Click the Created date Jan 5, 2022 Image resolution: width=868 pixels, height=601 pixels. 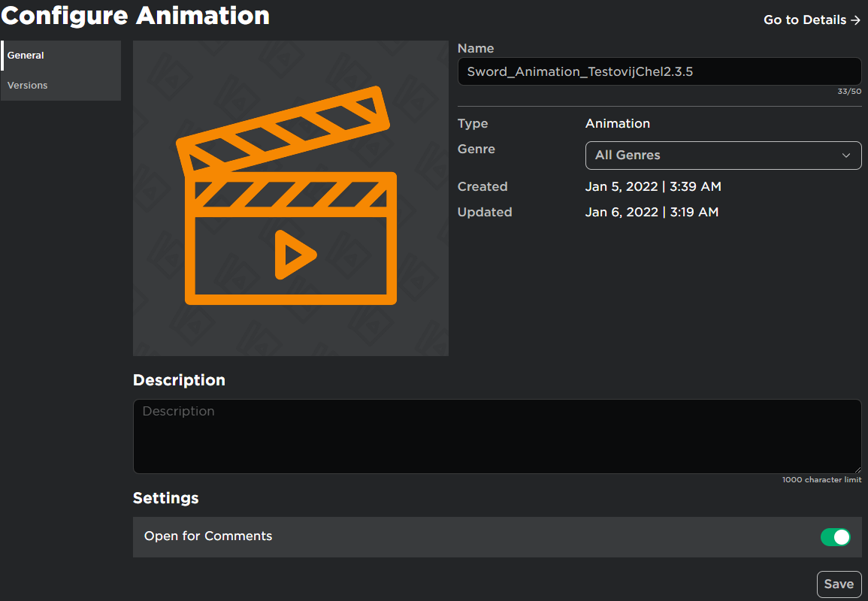[x=652, y=186]
